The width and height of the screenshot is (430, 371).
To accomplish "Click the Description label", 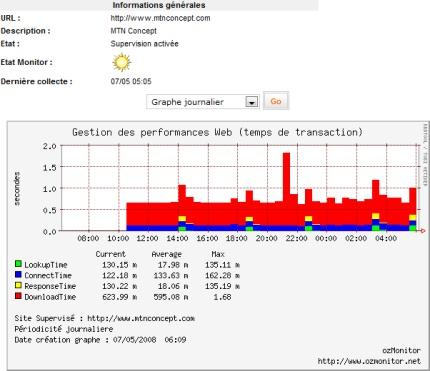I will [x=25, y=31].
